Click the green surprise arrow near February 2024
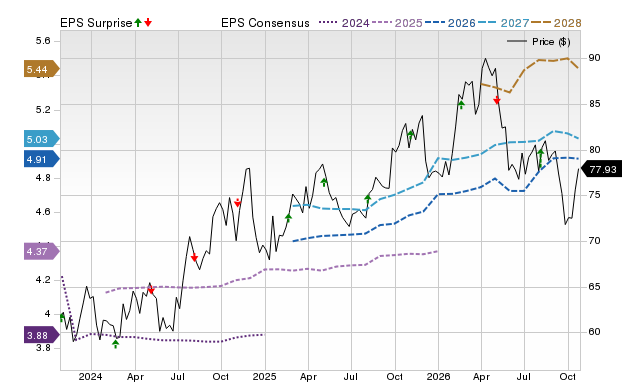This screenshot has width=640, height=382. (x=116, y=344)
